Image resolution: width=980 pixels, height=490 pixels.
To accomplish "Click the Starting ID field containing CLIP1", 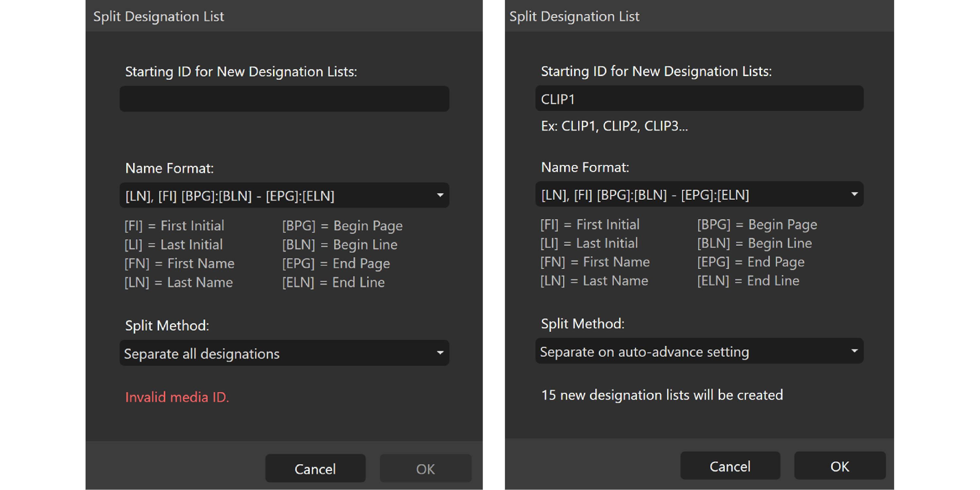I will point(699,99).
